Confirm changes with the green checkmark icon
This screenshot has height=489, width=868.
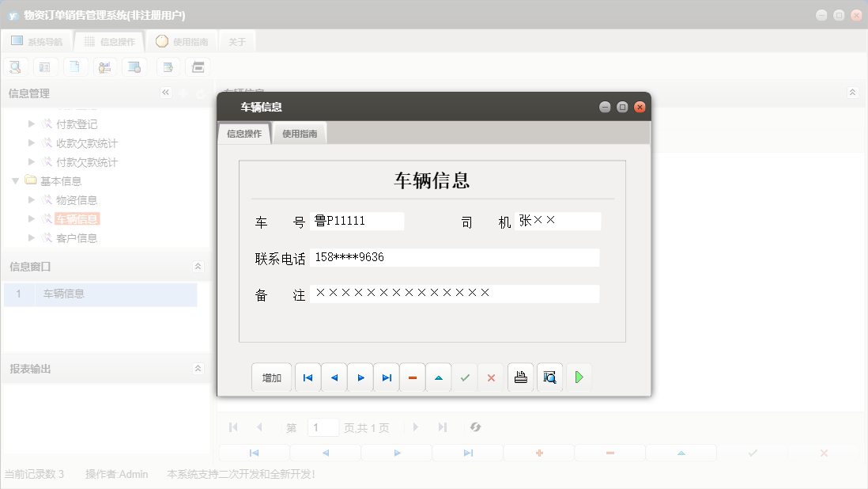[x=465, y=377]
